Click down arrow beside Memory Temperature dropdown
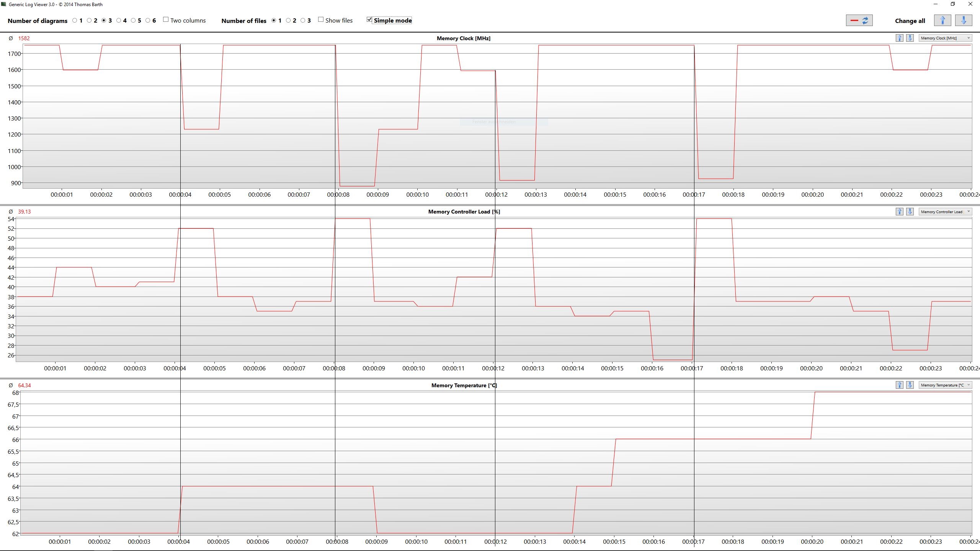The height and width of the screenshot is (551, 980). pyautogui.click(x=910, y=385)
